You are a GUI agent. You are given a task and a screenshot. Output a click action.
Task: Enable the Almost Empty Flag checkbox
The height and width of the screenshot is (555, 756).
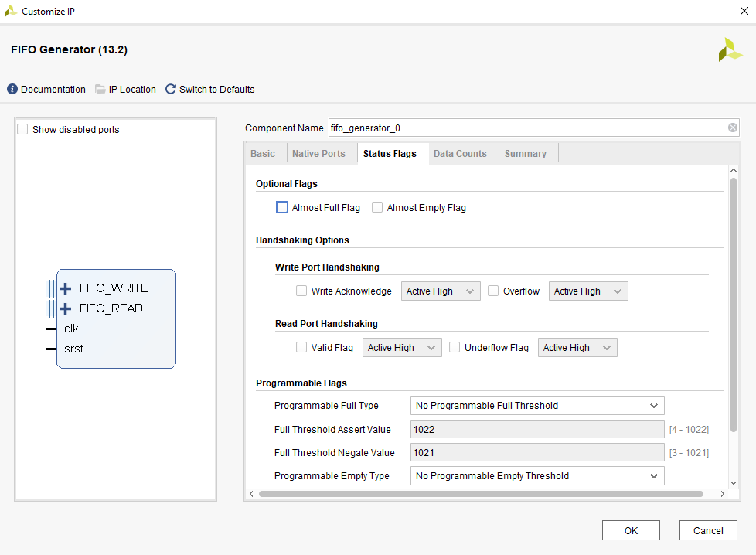coord(377,208)
